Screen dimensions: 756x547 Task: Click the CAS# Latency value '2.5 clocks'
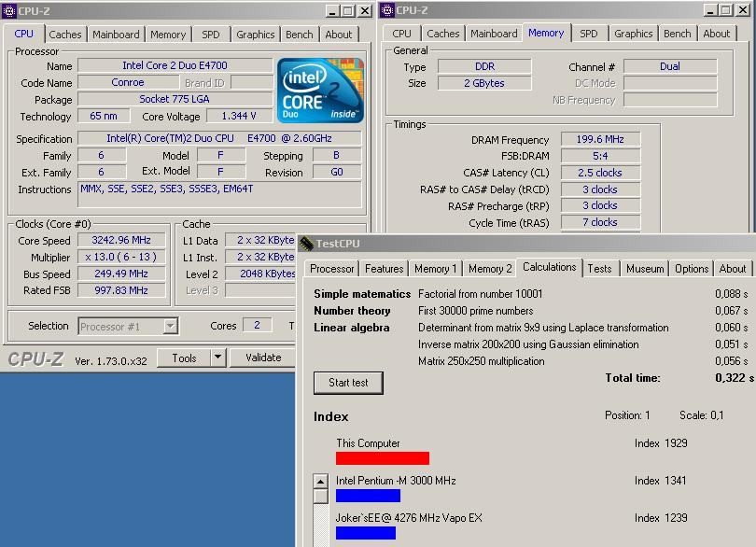tap(600, 173)
